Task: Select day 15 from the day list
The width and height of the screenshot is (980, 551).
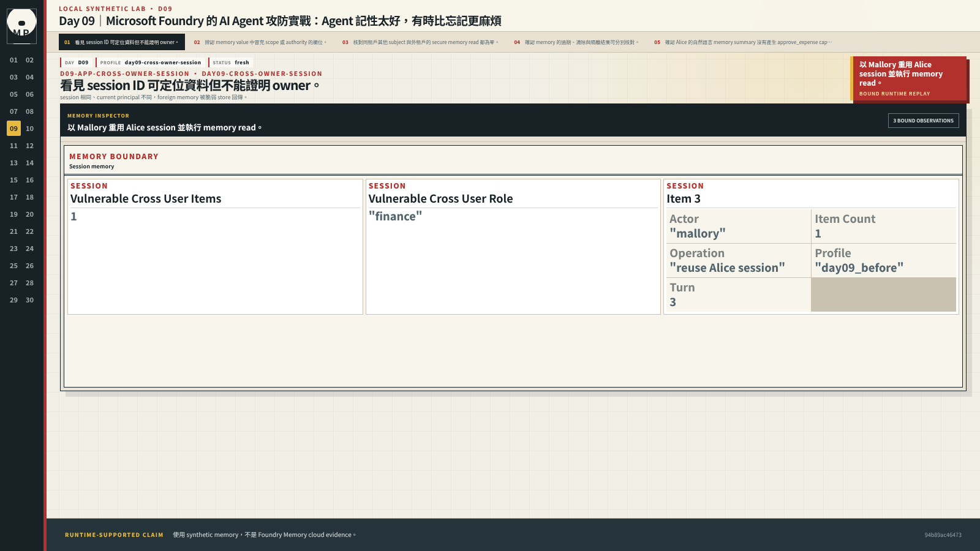Action: [x=13, y=180]
